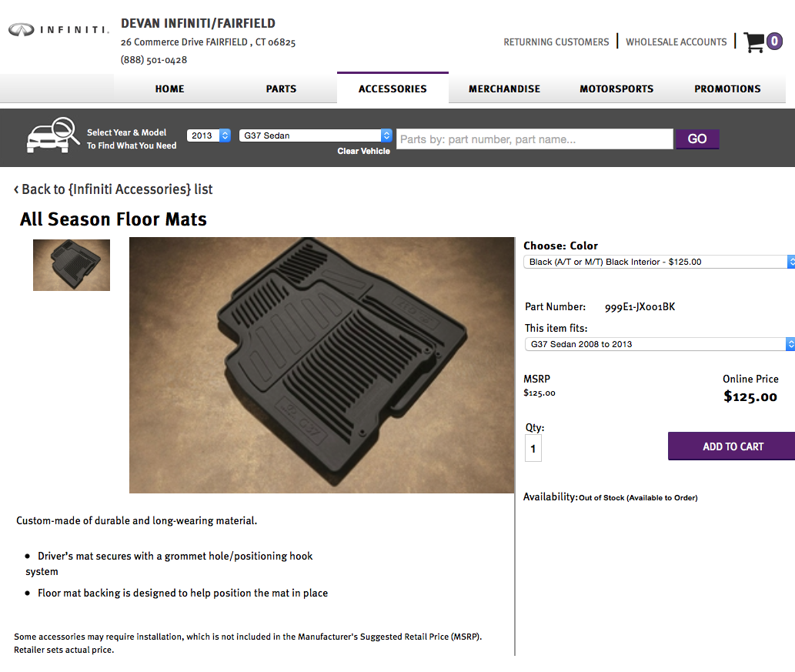
Task: Click the Add to Cart button
Action: pos(733,446)
